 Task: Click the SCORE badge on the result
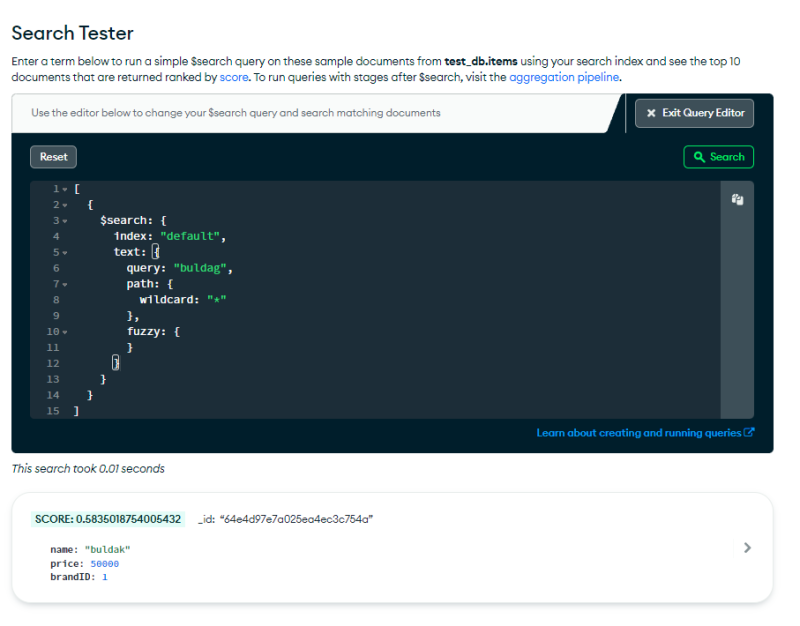108,519
